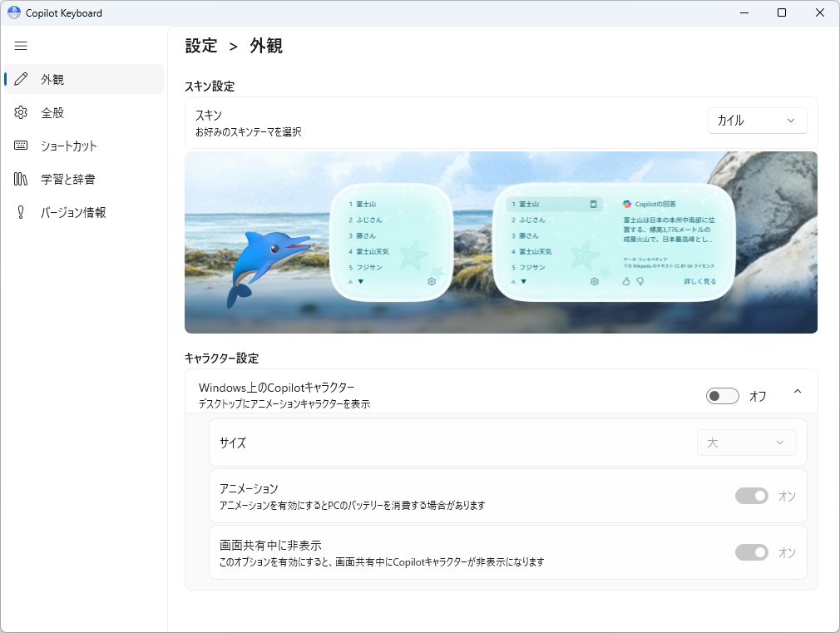Click the down arrow in large candidate preview
This screenshot has height=633, width=840.
tap(523, 281)
